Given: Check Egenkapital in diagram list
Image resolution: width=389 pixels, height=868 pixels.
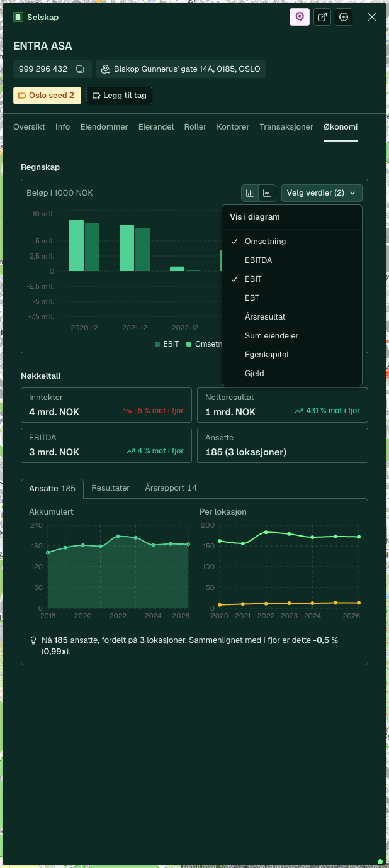Looking at the screenshot, I should coord(292,355).
